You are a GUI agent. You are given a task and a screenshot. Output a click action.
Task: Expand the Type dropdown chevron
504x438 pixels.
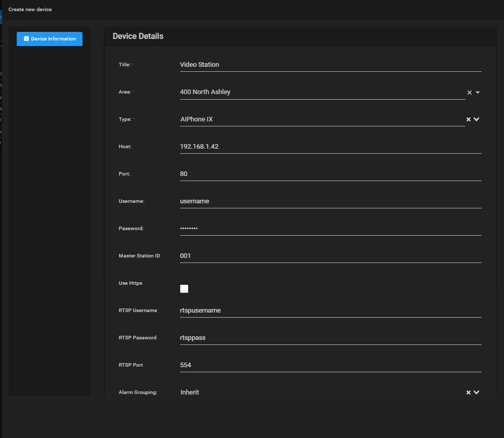pos(476,119)
